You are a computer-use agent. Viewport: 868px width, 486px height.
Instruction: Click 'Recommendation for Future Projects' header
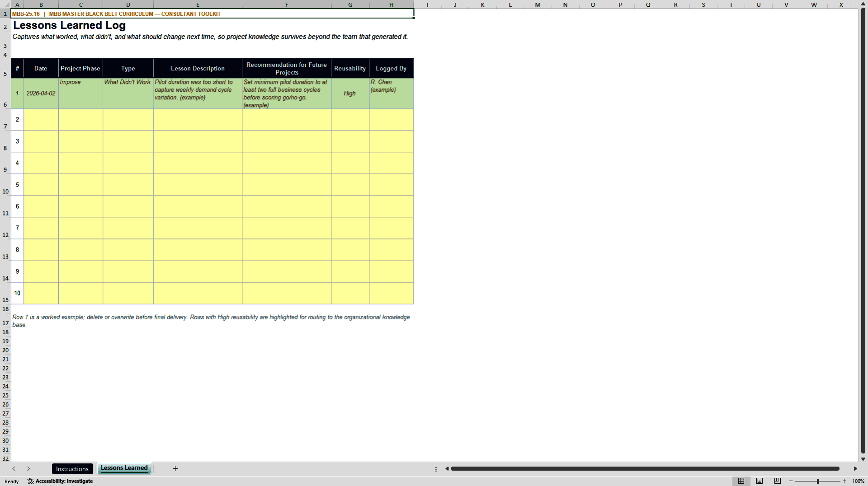287,69
